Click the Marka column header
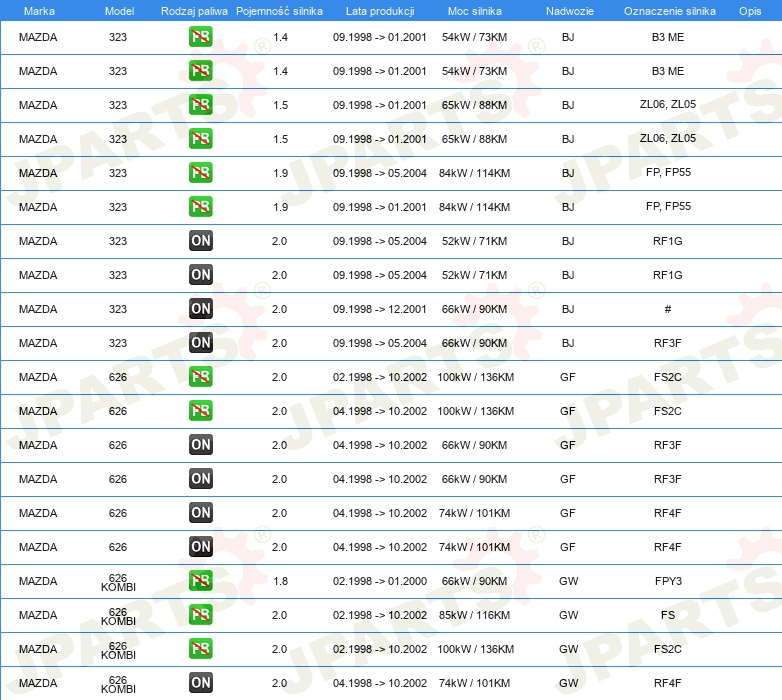Viewport: 782px width, 700px height. click(39, 11)
